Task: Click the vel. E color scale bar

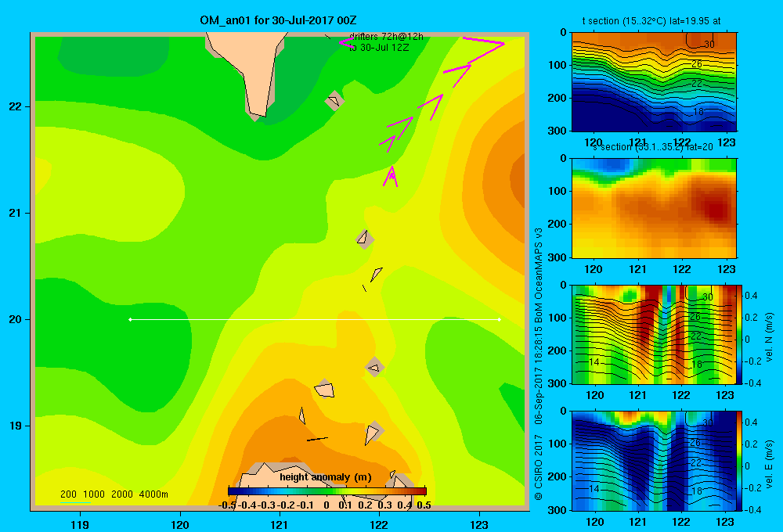Action: click(x=740, y=461)
